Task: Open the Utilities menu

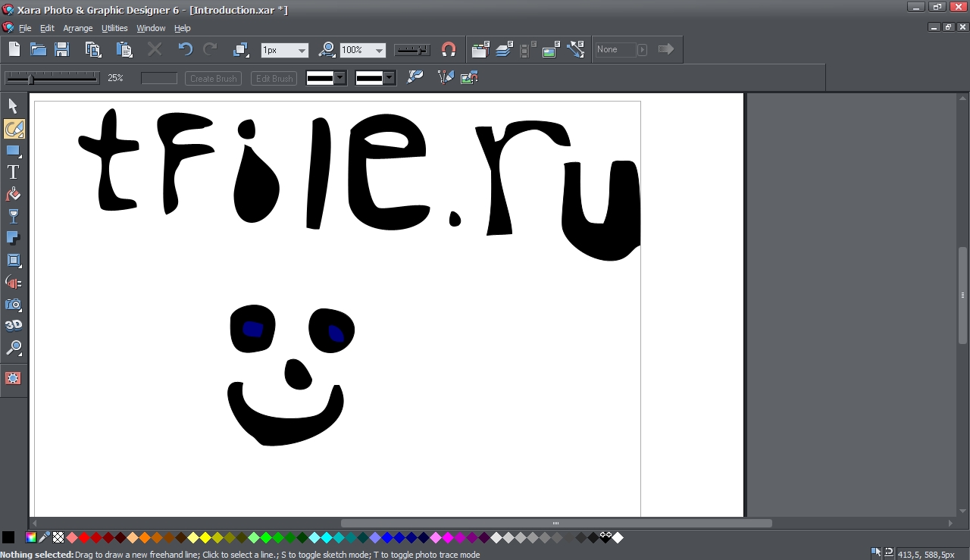Action: [114, 28]
